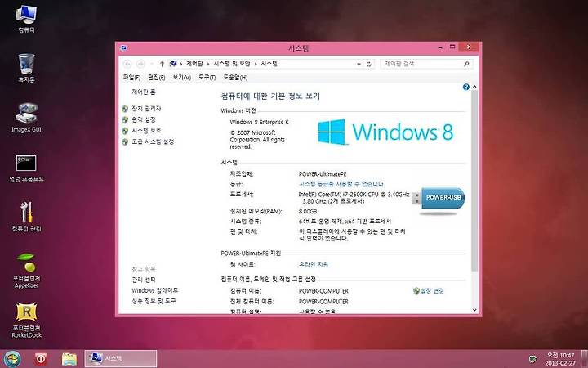588x368 pixels.
Task: Open the recent locations dropdown arrow
Action: click(x=152, y=65)
